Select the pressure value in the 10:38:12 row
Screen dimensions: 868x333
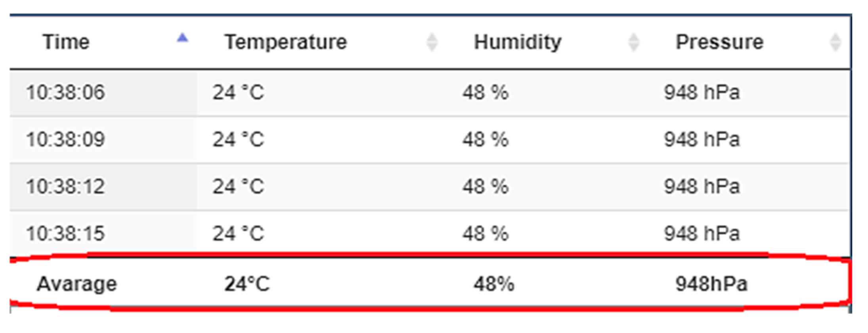pyautogui.click(x=702, y=186)
